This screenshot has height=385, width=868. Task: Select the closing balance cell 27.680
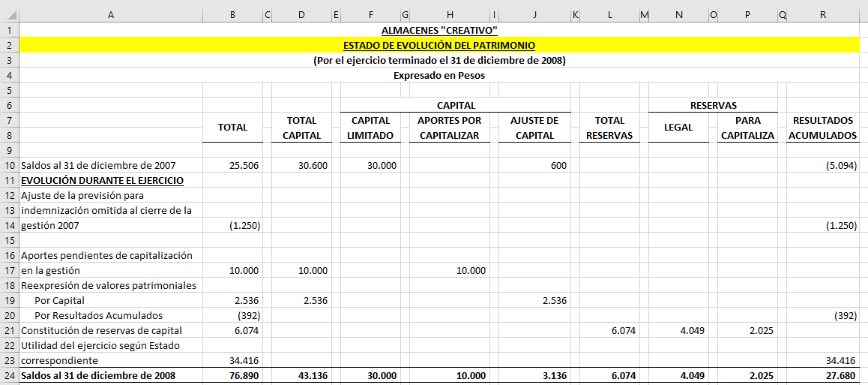coord(822,376)
